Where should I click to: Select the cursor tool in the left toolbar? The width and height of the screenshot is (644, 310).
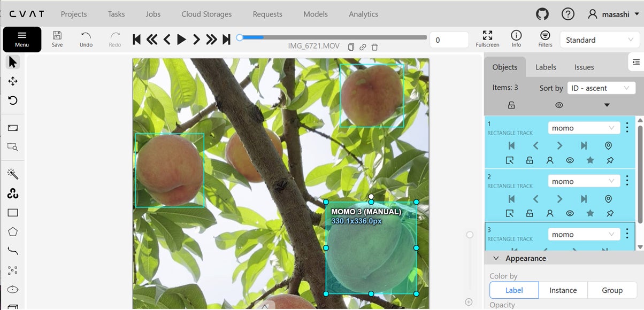(x=13, y=62)
